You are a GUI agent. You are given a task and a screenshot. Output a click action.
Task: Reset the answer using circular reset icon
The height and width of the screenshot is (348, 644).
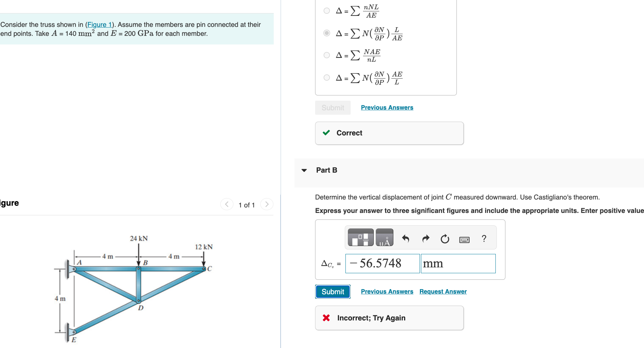tap(445, 238)
